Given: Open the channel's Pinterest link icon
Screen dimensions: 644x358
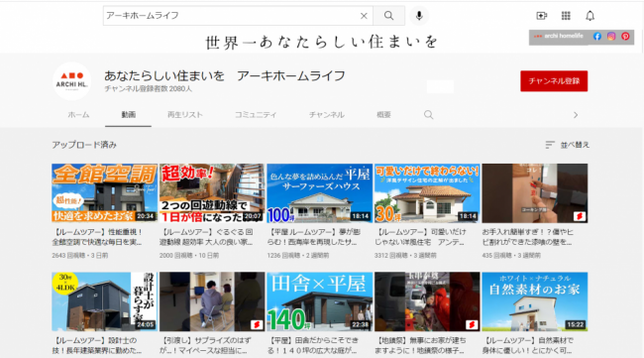Looking at the screenshot, I should 625,36.
